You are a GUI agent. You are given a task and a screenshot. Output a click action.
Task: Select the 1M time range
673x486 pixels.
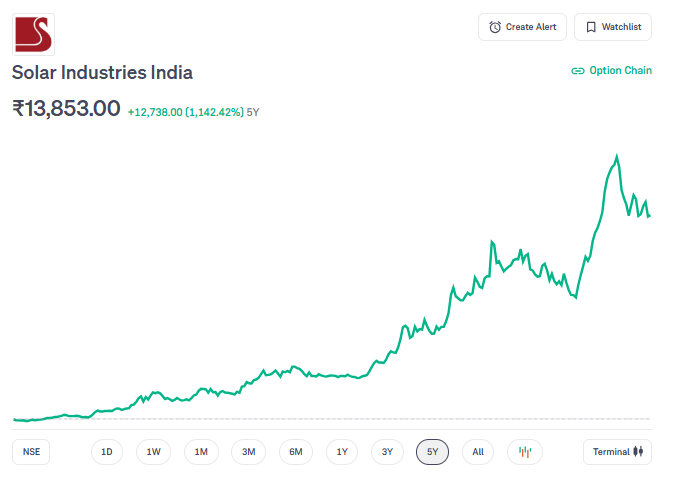(201, 452)
